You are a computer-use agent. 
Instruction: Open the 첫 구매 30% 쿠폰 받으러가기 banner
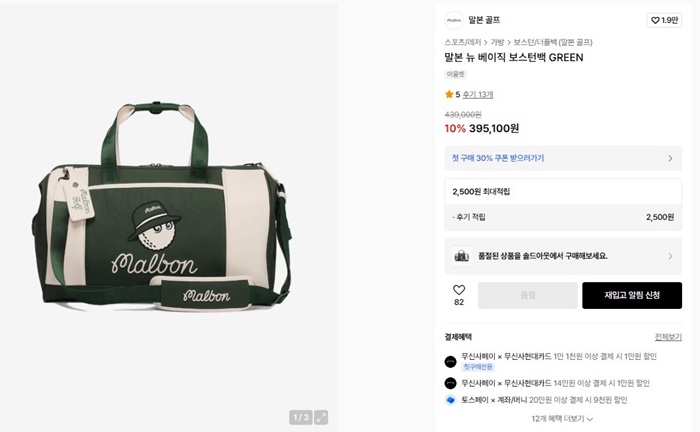563,158
